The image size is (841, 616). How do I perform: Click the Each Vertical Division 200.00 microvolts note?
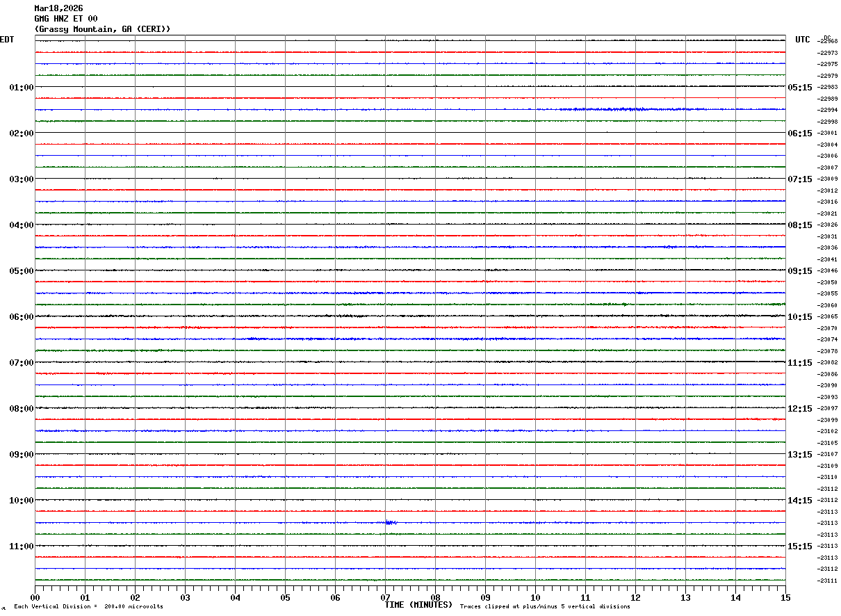point(88,606)
